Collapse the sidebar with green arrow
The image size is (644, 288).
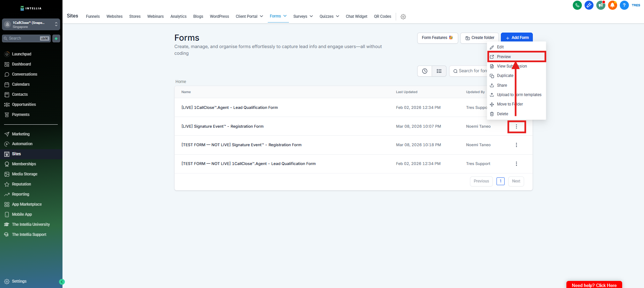(x=62, y=282)
